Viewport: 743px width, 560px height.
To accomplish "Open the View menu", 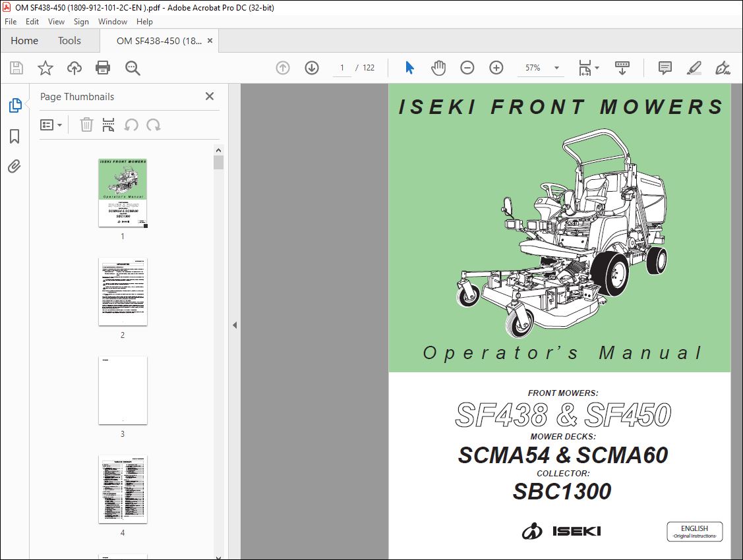I will (x=57, y=22).
